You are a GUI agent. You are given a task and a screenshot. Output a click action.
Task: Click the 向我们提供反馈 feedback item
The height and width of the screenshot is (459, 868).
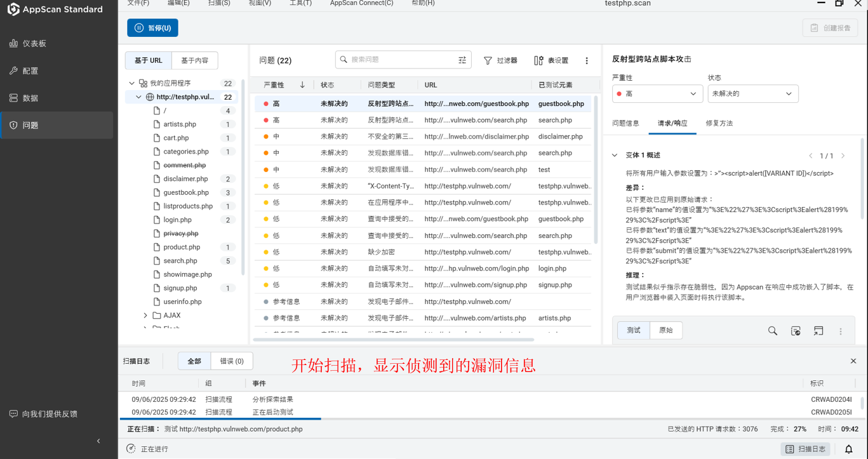click(44, 414)
